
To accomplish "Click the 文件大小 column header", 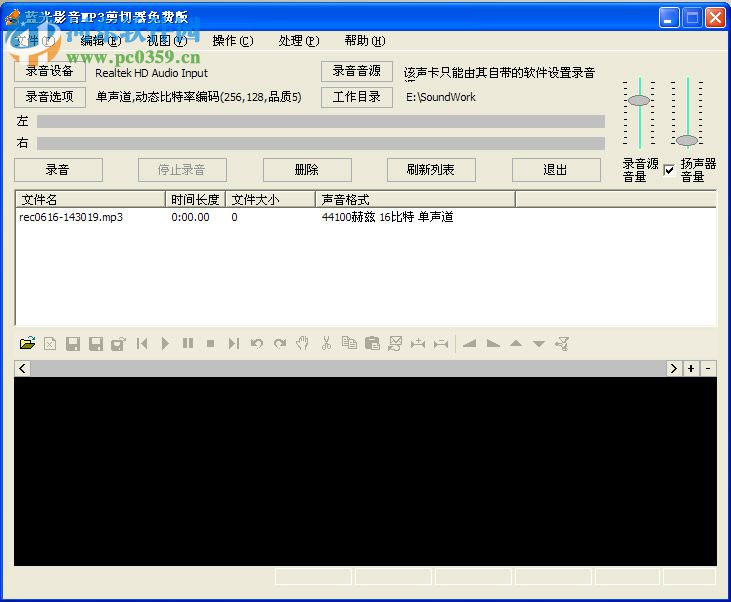I will point(270,200).
